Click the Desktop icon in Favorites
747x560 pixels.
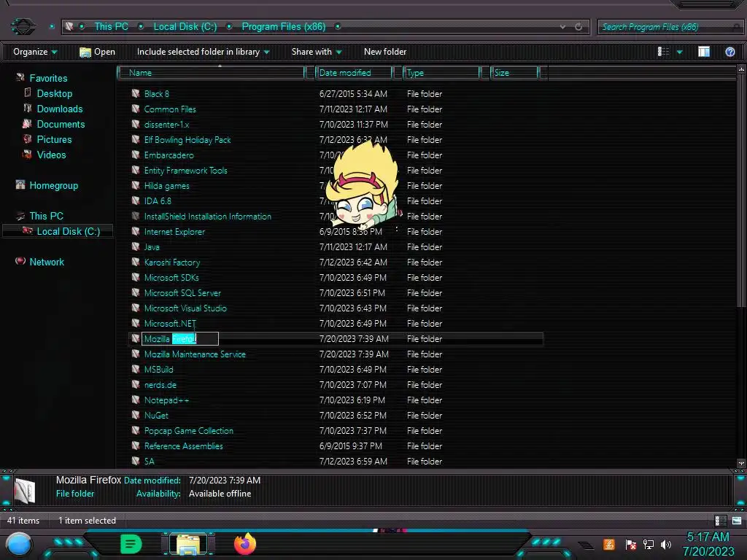pos(28,93)
